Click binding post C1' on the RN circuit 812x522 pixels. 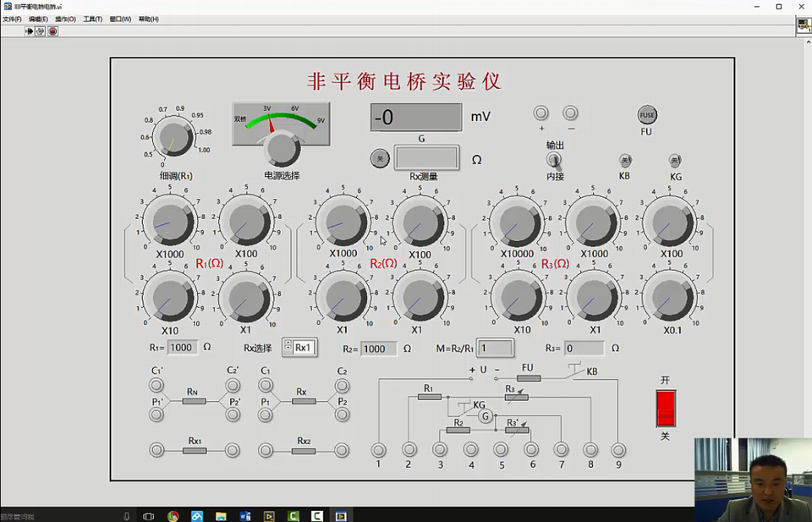(x=156, y=385)
